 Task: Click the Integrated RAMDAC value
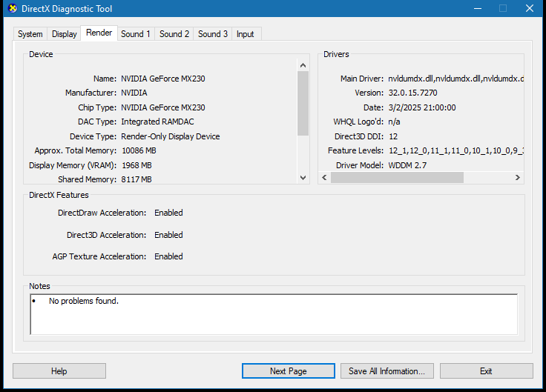coord(157,122)
